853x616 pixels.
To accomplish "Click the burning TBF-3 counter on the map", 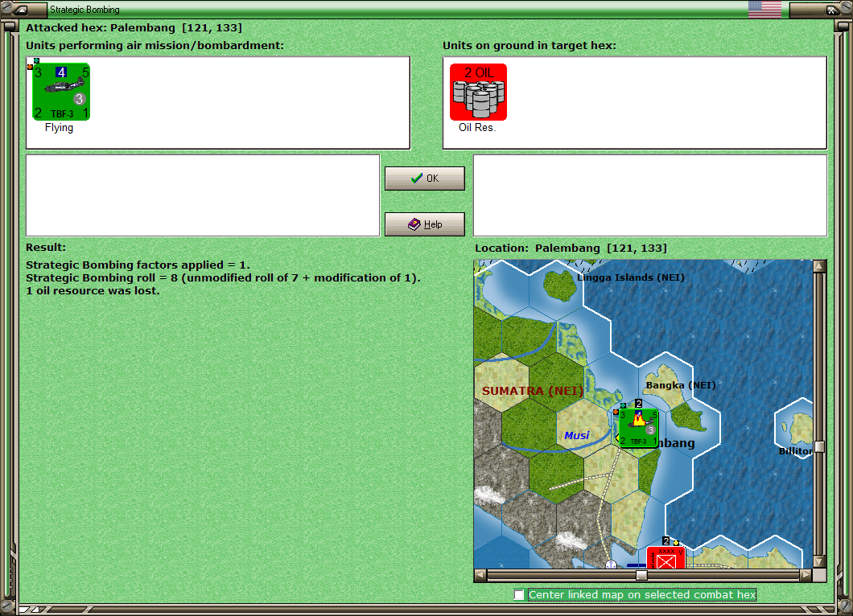I will coord(637,428).
